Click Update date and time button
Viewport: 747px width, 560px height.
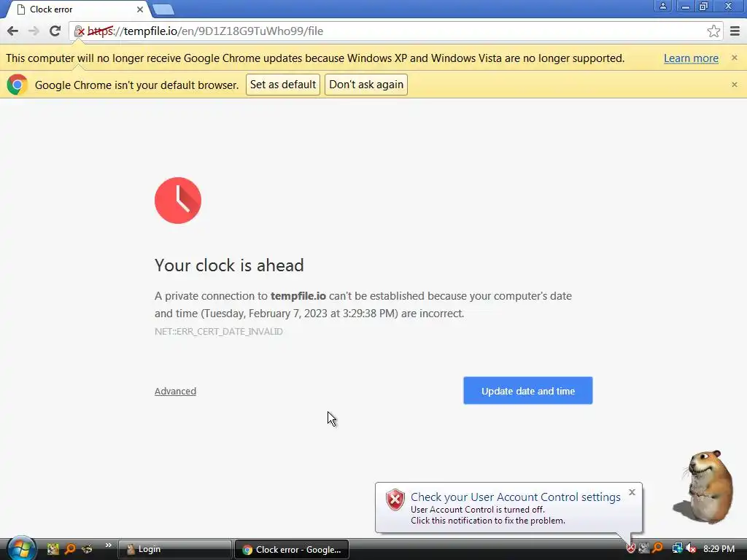(x=528, y=391)
